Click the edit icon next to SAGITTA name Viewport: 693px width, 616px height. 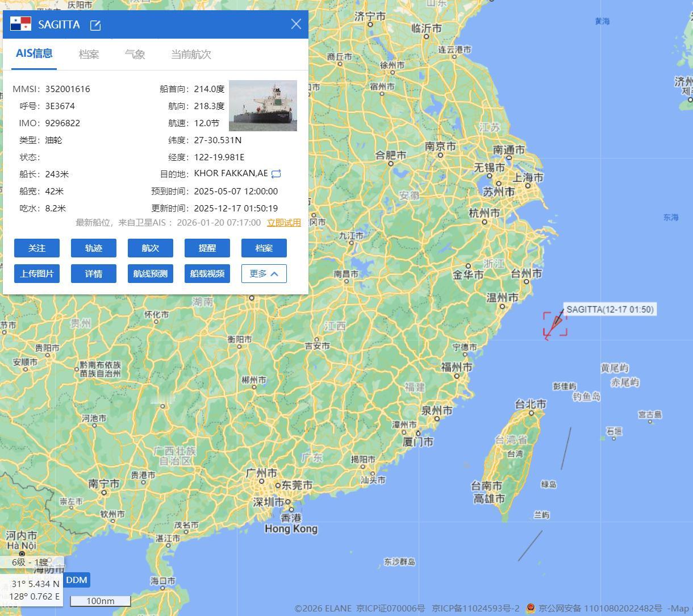[95, 25]
